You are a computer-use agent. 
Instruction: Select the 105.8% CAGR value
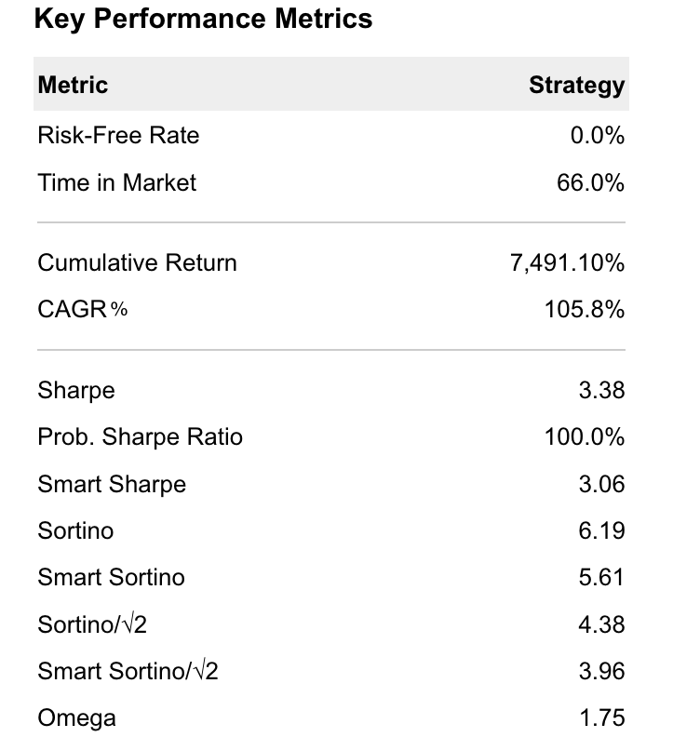pos(585,309)
